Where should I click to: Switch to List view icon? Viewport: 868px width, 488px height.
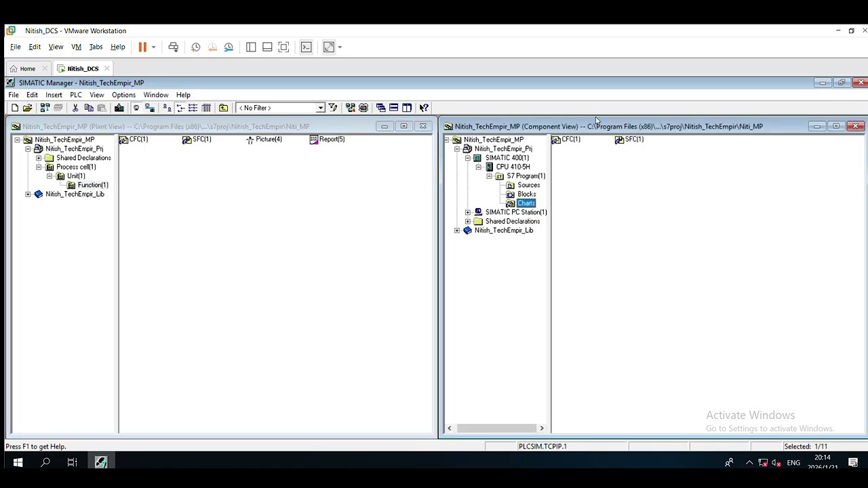coord(193,108)
